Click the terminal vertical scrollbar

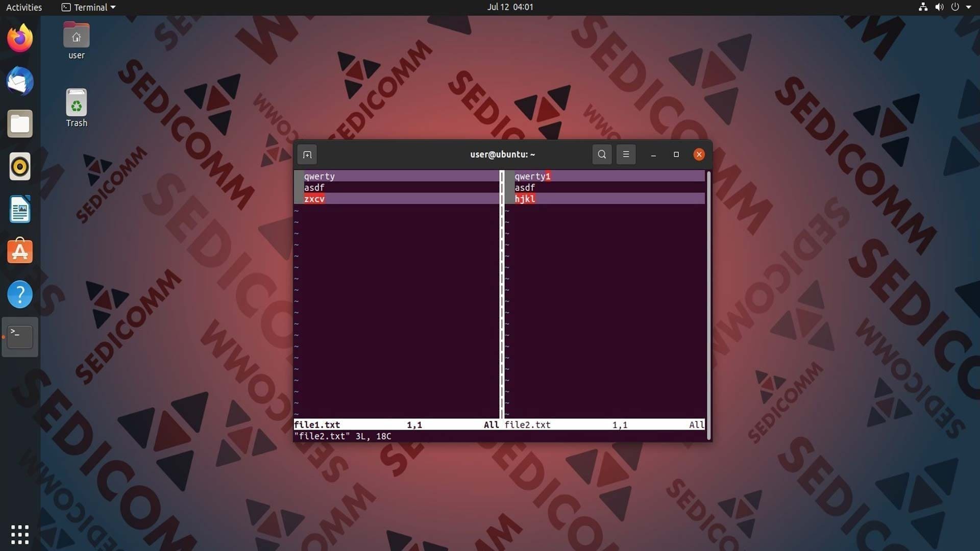(x=708, y=305)
